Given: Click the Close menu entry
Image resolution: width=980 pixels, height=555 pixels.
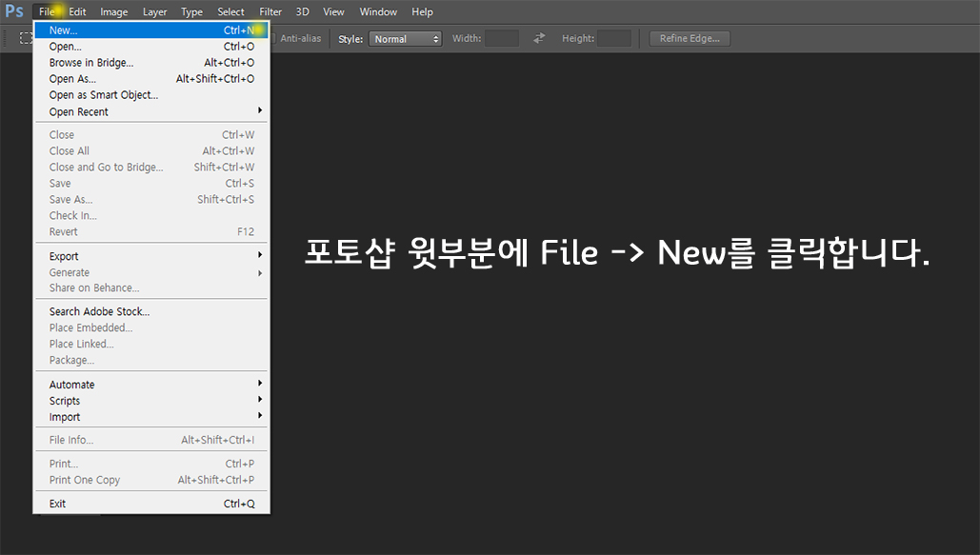Looking at the screenshot, I should [x=151, y=134].
